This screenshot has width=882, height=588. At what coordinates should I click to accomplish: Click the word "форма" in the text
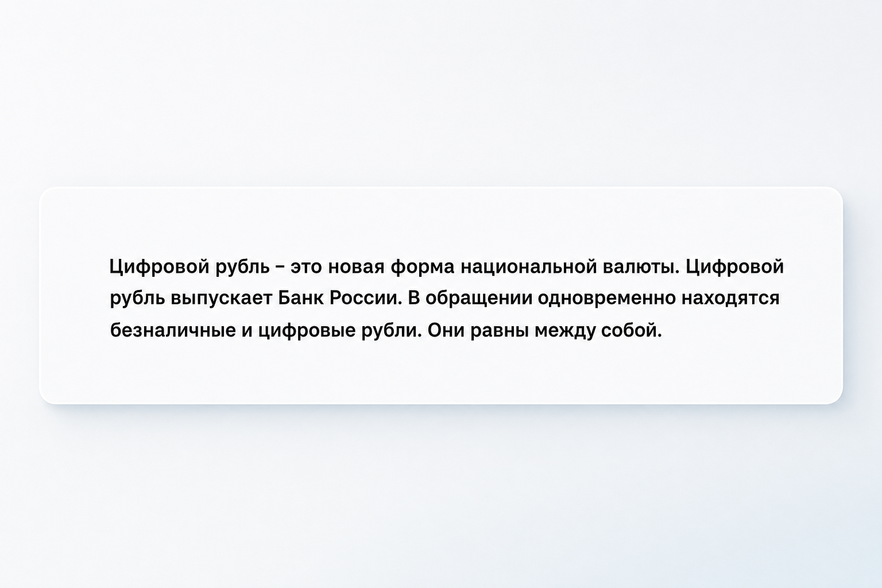[422, 268]
